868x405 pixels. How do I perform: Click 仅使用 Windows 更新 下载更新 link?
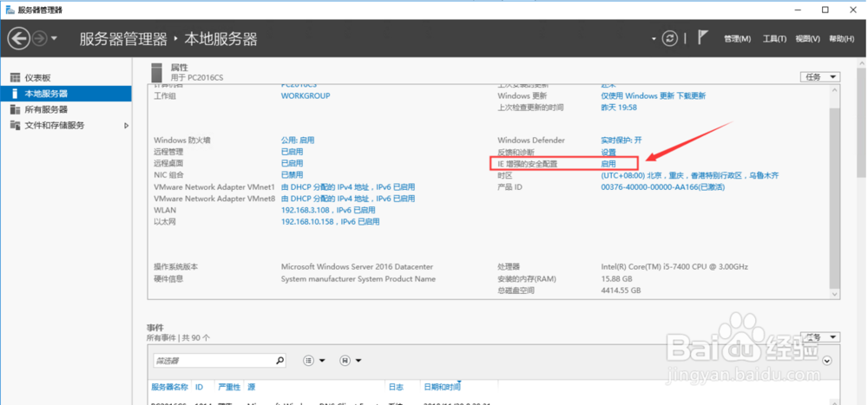tap(654, 95)
